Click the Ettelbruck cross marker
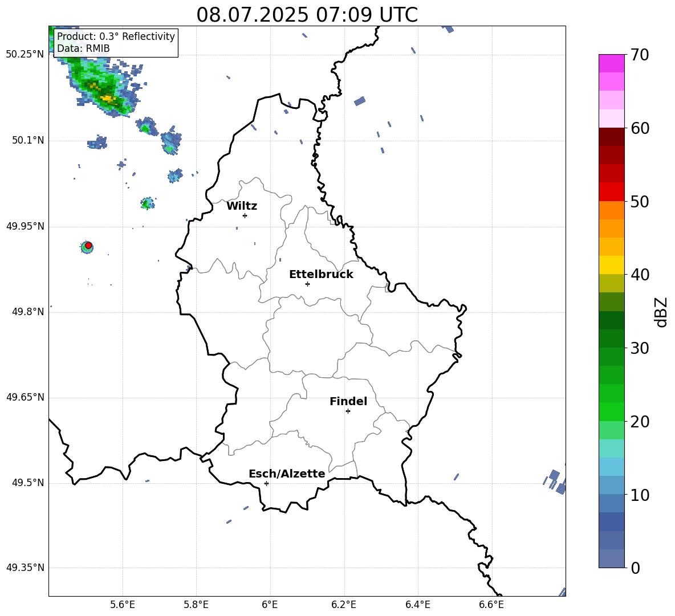 [307, 284]
